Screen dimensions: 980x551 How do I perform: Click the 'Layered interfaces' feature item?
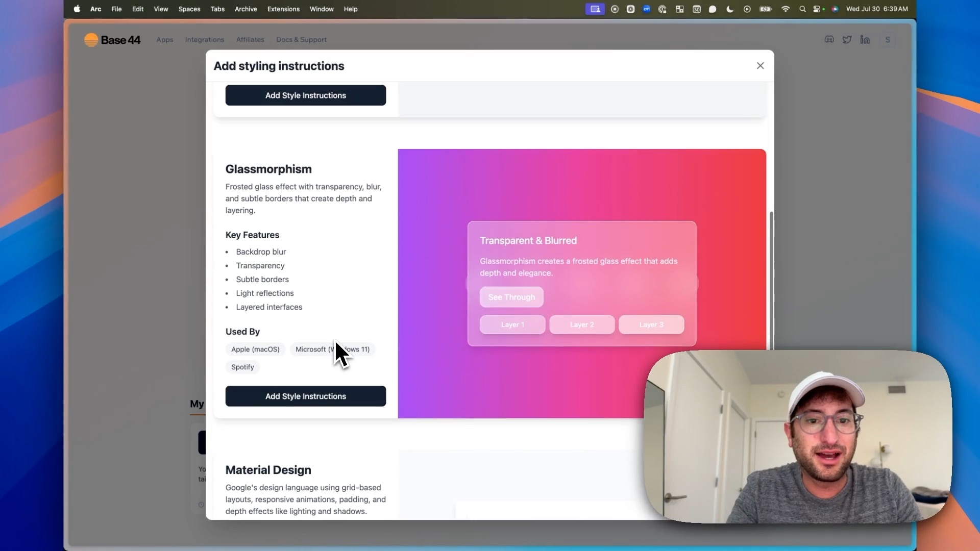click(x=269, y=307)
